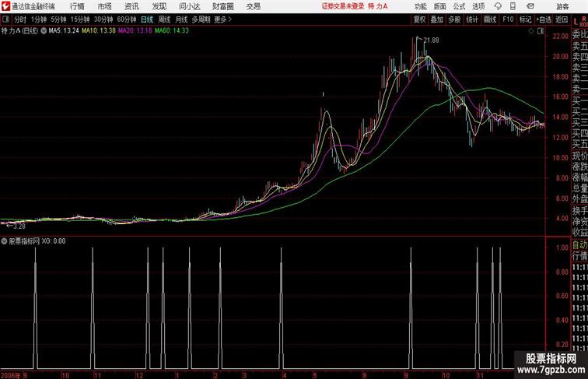Open the 财富圈 menu
Screen dimensions: 588x379
(222, 6)
